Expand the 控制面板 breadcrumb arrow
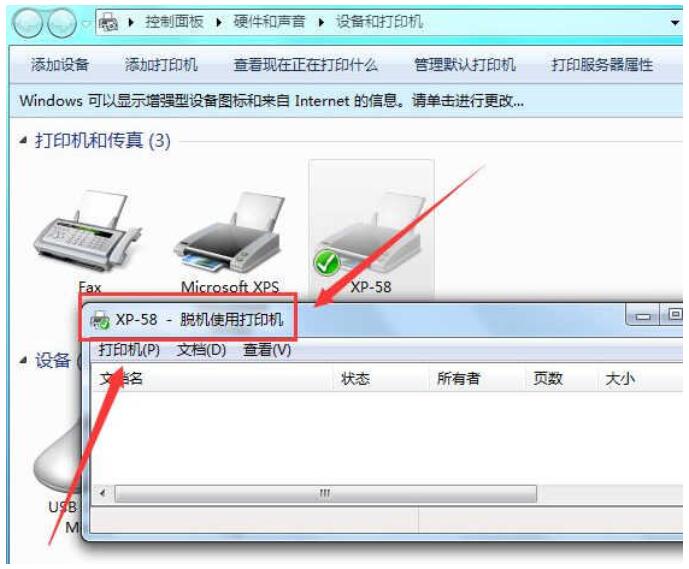This screenshot has width=689, height=569. pos(219,22)
